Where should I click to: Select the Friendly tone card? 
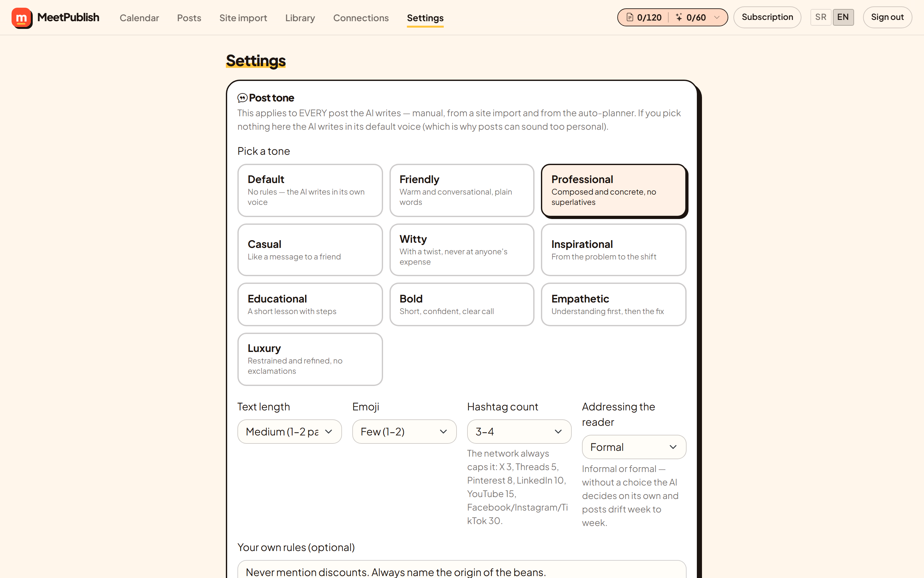point(462,190)
